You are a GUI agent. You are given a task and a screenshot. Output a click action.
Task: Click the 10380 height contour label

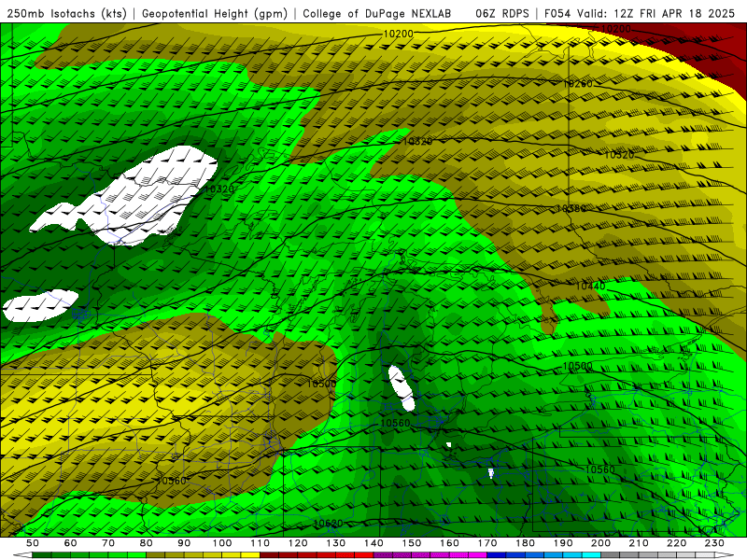pyautogui.click(x=571, y=208)
